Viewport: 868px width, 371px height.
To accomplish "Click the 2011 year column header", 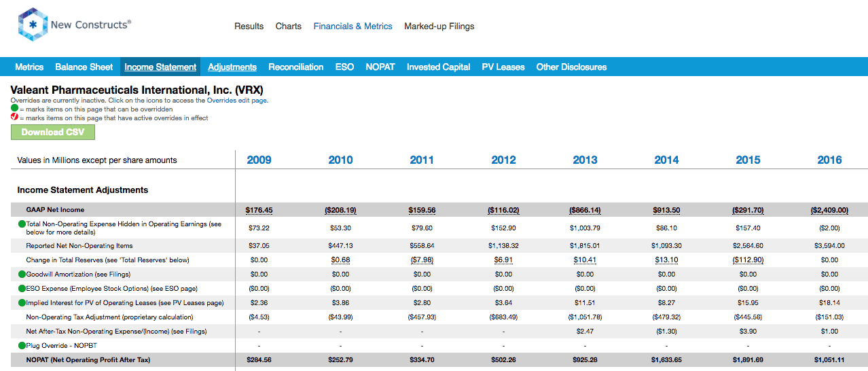I will tap(422, 160).
